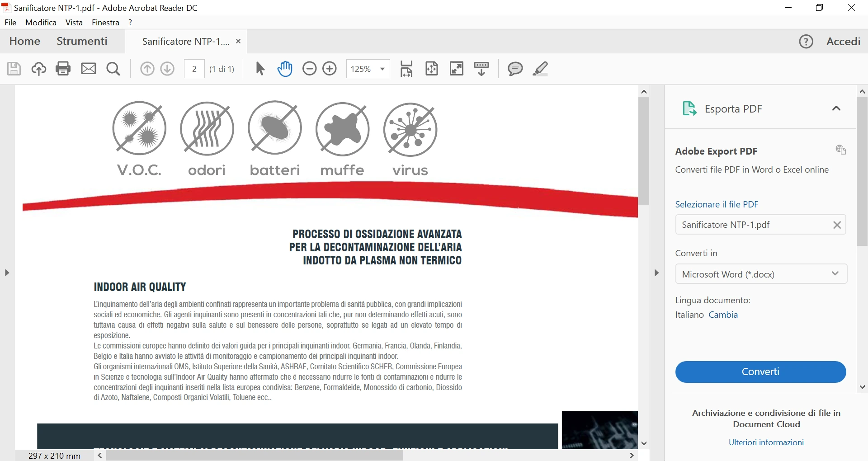Select the hand pan tool
The image size is (868, 461).
[285, 69]
